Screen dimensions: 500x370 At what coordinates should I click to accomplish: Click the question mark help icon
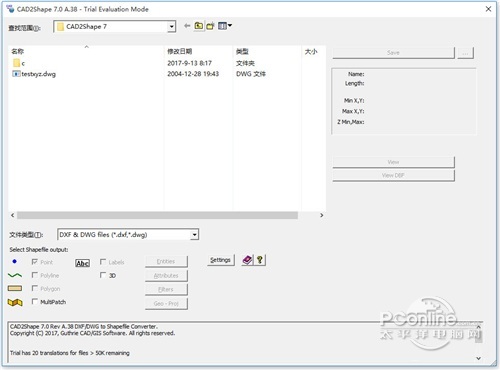260,260
